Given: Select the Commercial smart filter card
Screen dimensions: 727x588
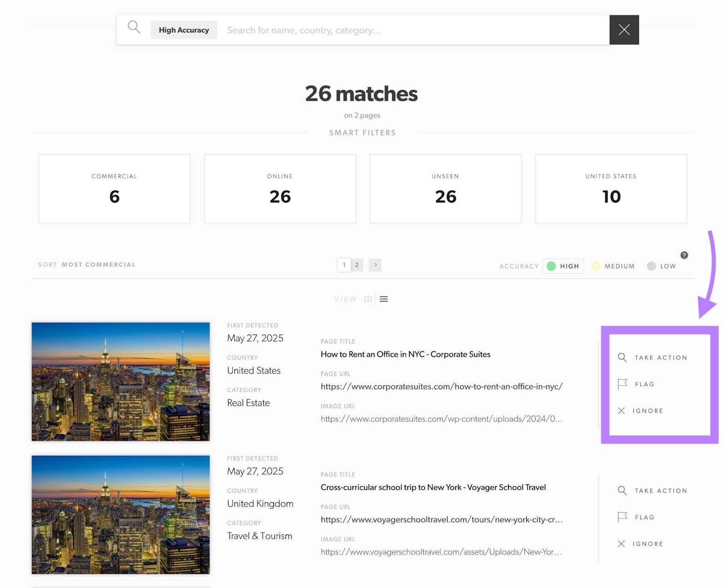Looking at the screenshot, I should tap(114, 189).
